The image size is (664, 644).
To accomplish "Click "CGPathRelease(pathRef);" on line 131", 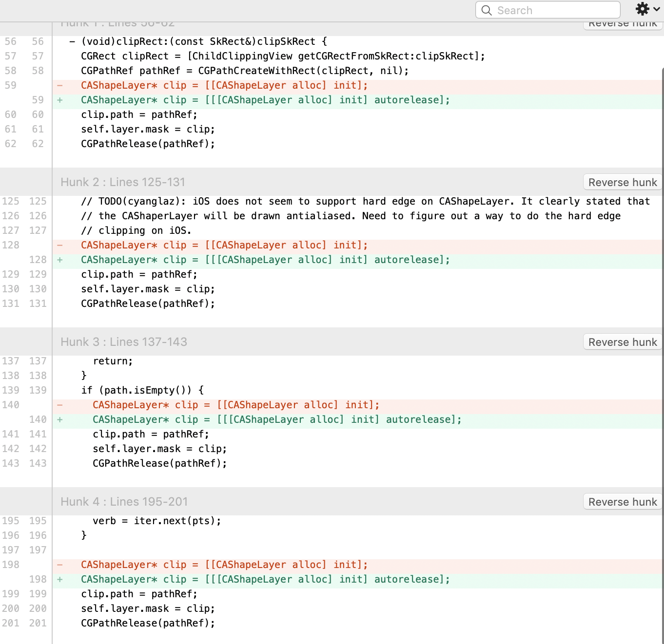I will coord(148,303).
